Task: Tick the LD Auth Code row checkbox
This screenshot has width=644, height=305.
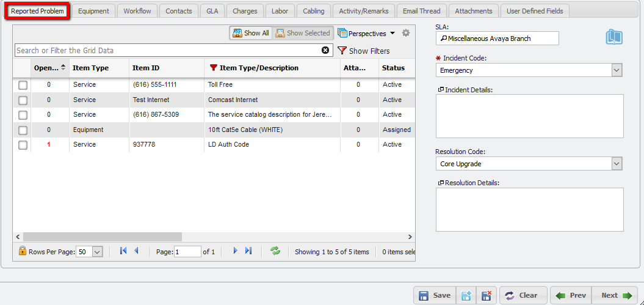Action: pyautogui.click(x=23, y=145)
